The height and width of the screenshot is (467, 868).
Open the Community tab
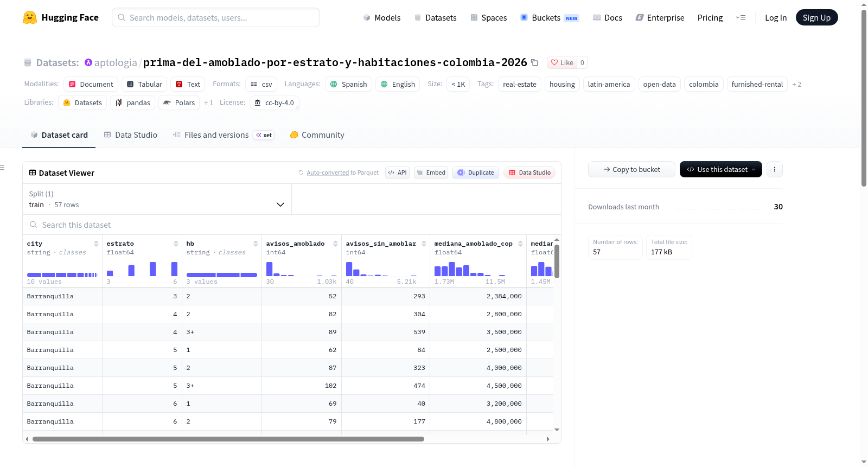(317, 135)
